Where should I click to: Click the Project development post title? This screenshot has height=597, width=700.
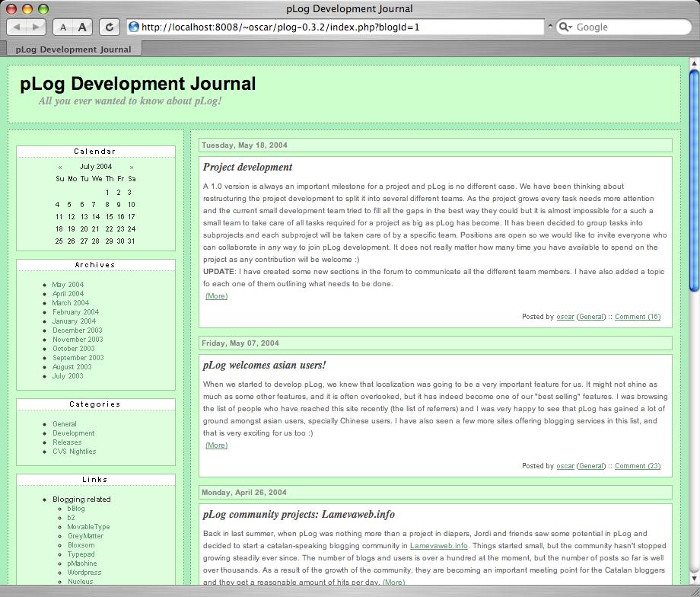pyautogui.click(x=248, y=167)
